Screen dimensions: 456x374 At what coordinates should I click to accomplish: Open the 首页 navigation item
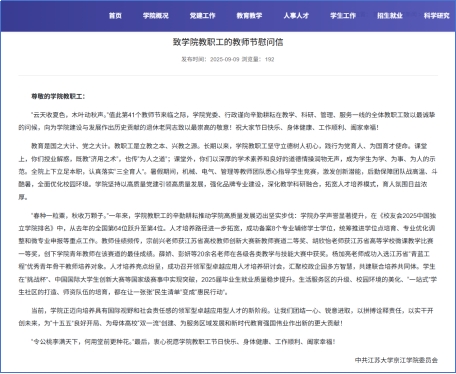[115, 16]
